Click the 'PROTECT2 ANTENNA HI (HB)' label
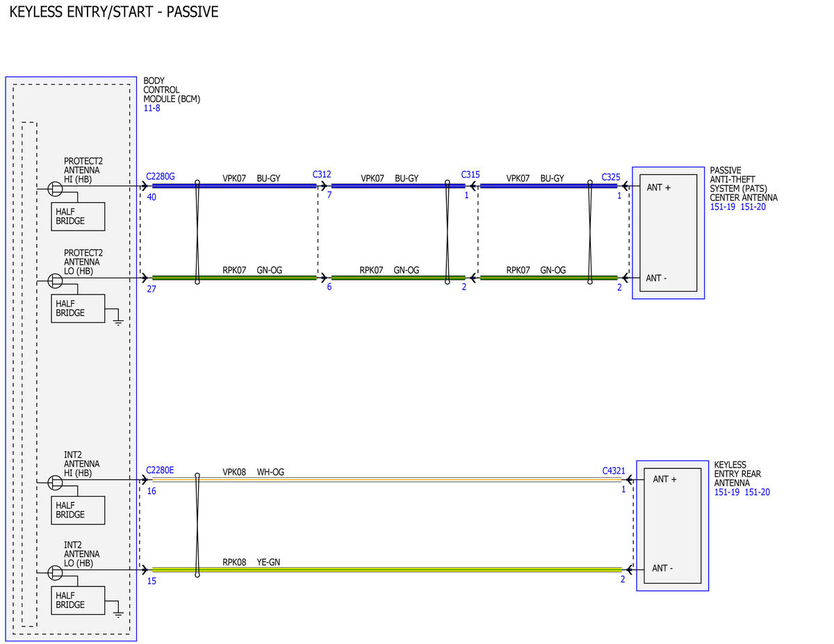This screenshot has height=644, width=834. (83, 170)
